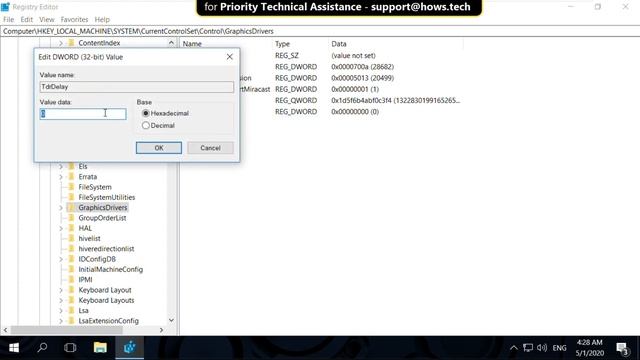Viewport: 640px width, 360px height.
Task: Select the Lsa folder icon
Action: (71, 310)
